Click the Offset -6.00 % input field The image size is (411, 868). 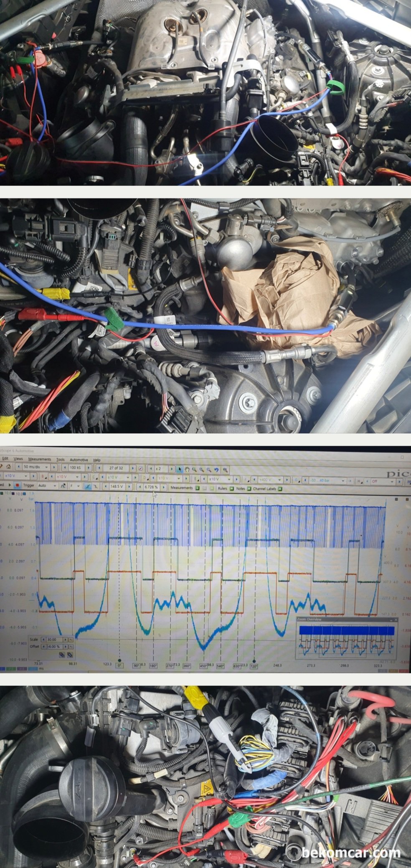click(x=55, y=646)
